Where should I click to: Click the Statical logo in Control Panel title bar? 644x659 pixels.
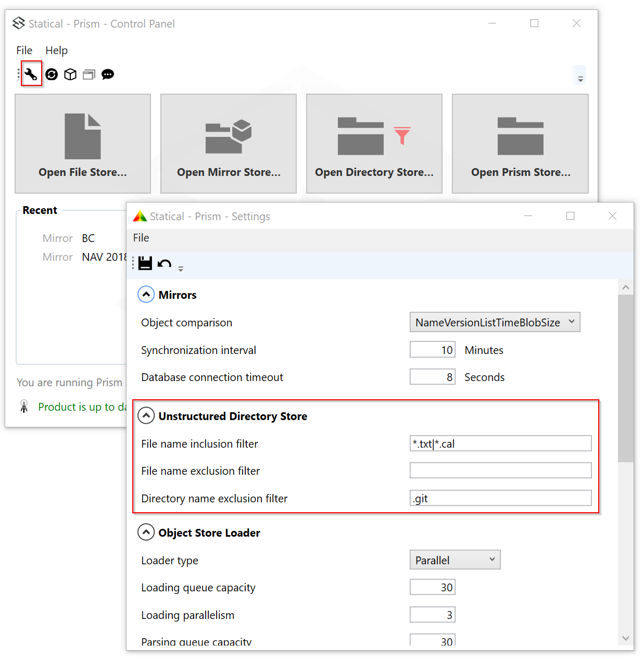pos(19,23)
